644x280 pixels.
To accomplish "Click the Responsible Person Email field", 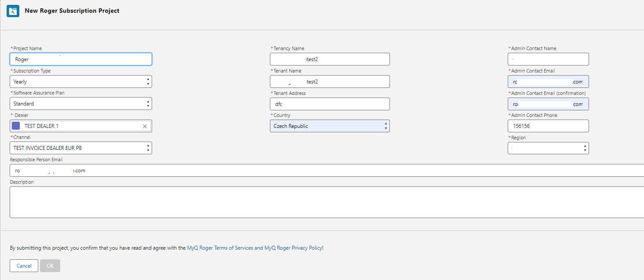I will coord(325,171).
